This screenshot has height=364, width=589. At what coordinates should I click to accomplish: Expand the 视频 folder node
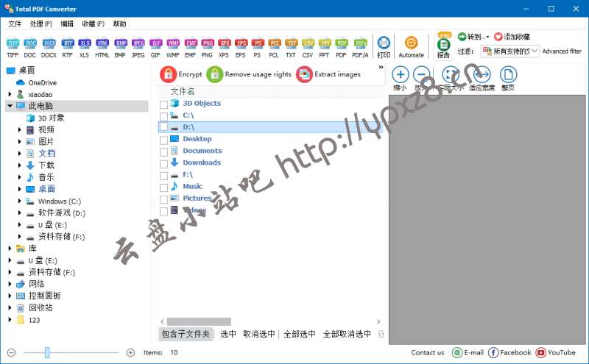[20, 130]
